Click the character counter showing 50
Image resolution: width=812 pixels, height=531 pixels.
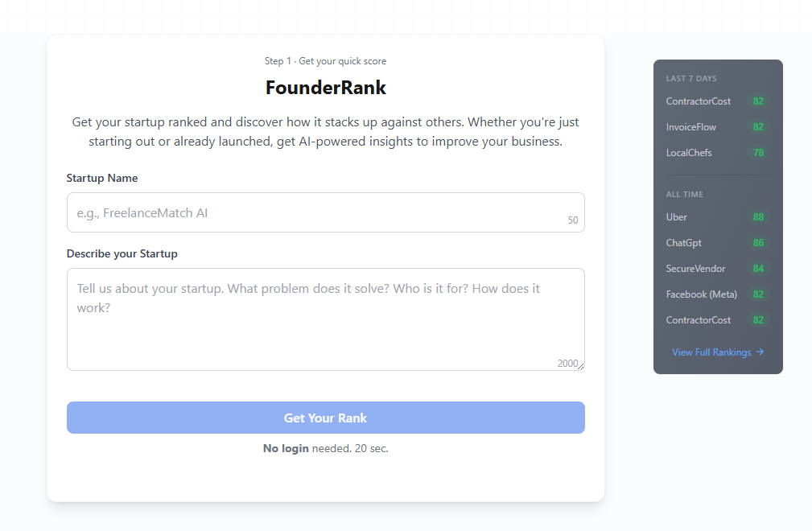pos(572,220)
